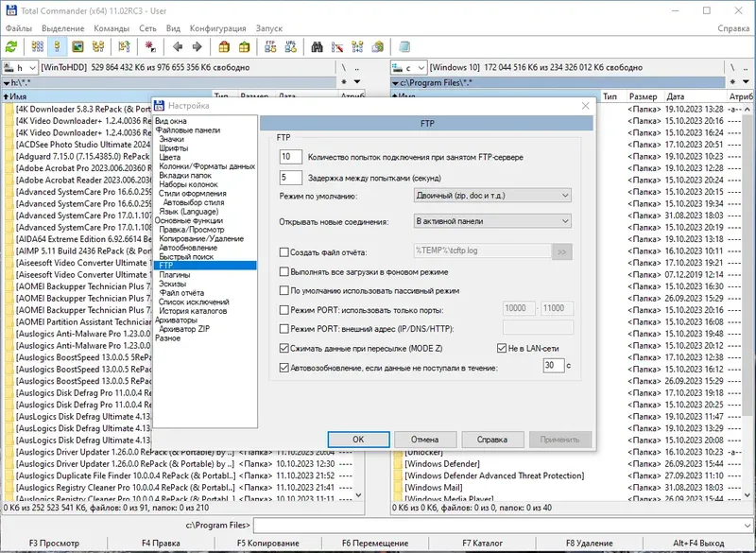
Task: Click the 'F7 Каталог' button
Action: (x=482, y=544)
